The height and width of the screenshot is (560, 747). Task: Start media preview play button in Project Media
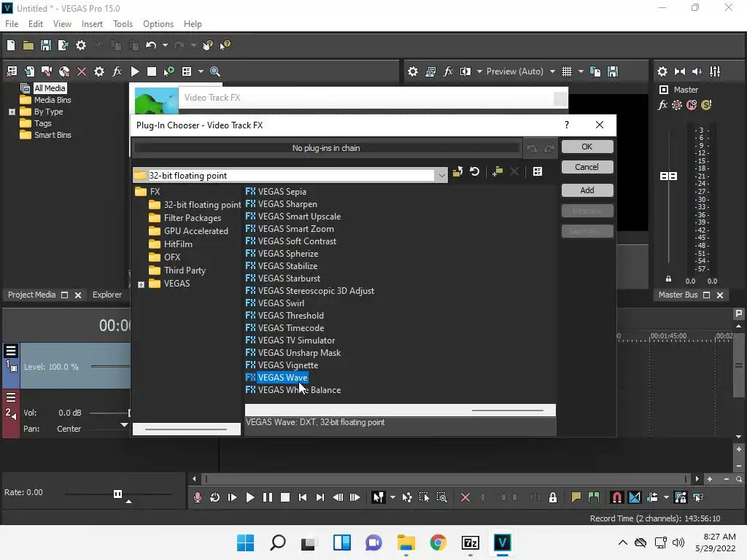(135, 71)
